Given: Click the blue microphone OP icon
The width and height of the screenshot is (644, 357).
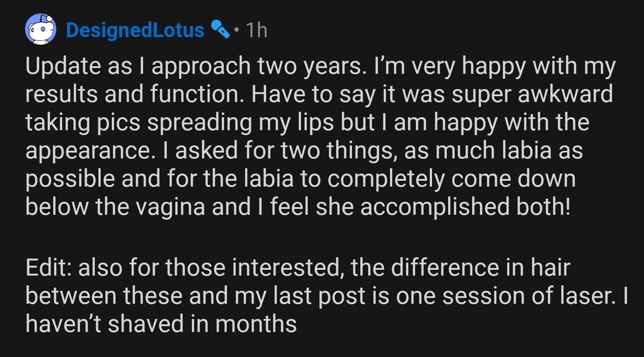Looking at the screenshot, I should click(x=220, y=30).
